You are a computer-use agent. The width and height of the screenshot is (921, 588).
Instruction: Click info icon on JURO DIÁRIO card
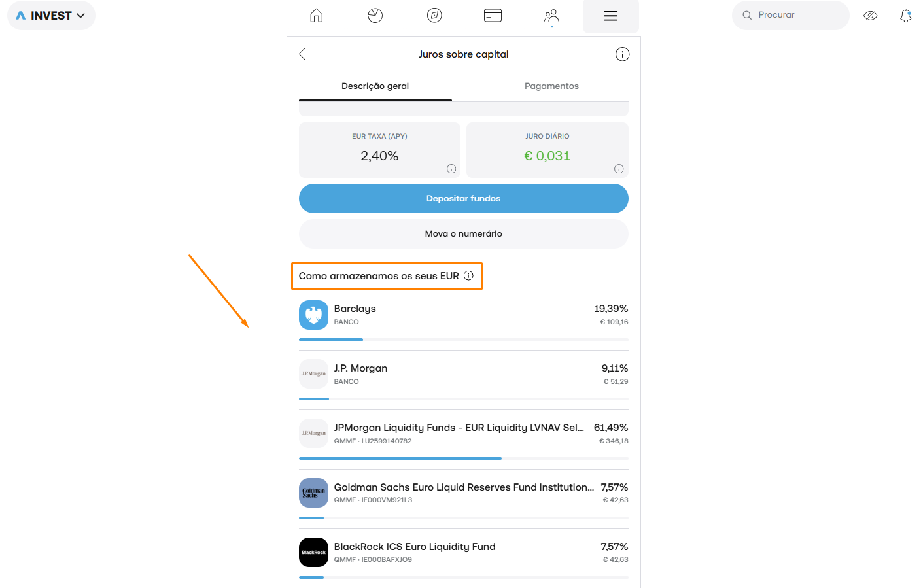(619, 169)
